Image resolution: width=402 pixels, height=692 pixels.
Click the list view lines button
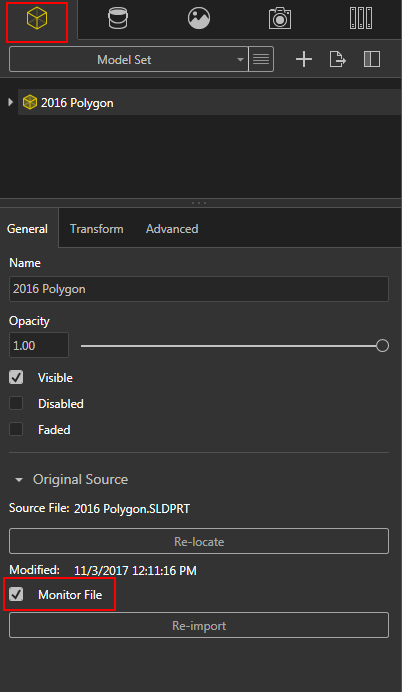pyautogui.click(x=261, y=59)
